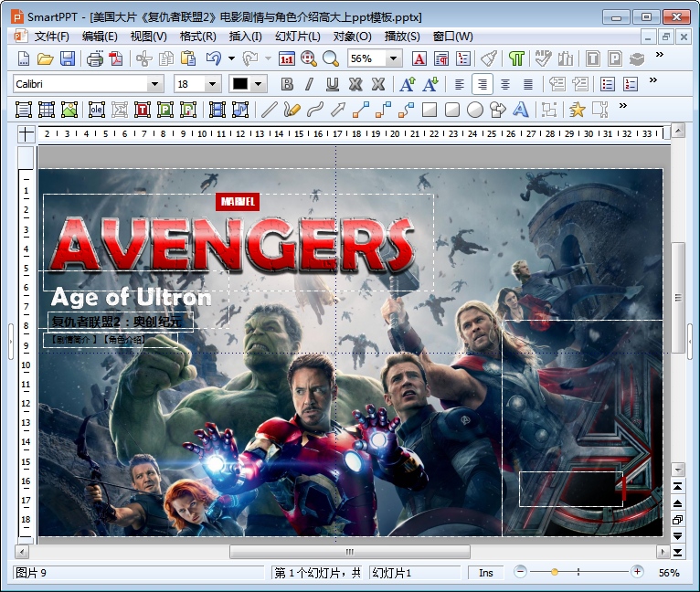Insert an OLE object frame
This screenshot has height=592, width=700.
coord(97,110)
